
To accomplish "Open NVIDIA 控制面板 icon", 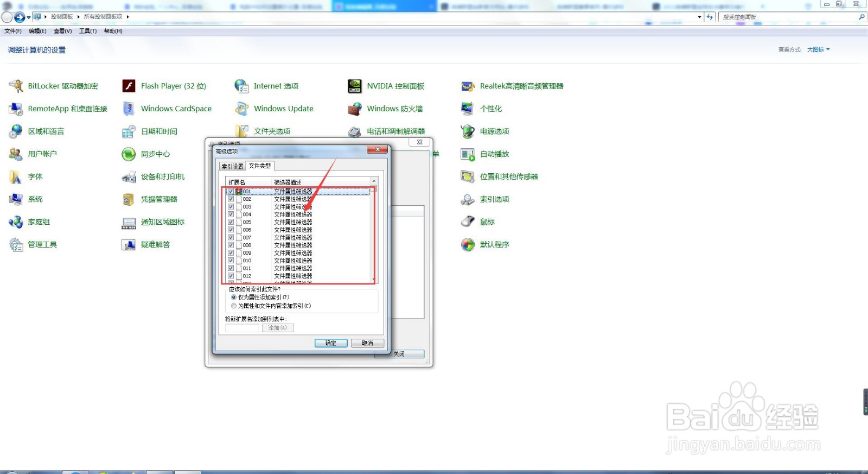I will pos(355,86).
